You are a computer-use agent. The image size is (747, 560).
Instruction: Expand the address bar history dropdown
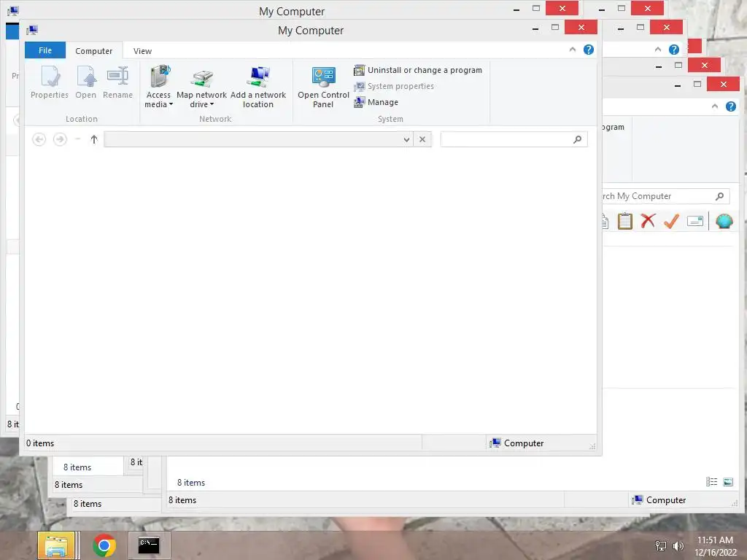(x=406, y=139)
